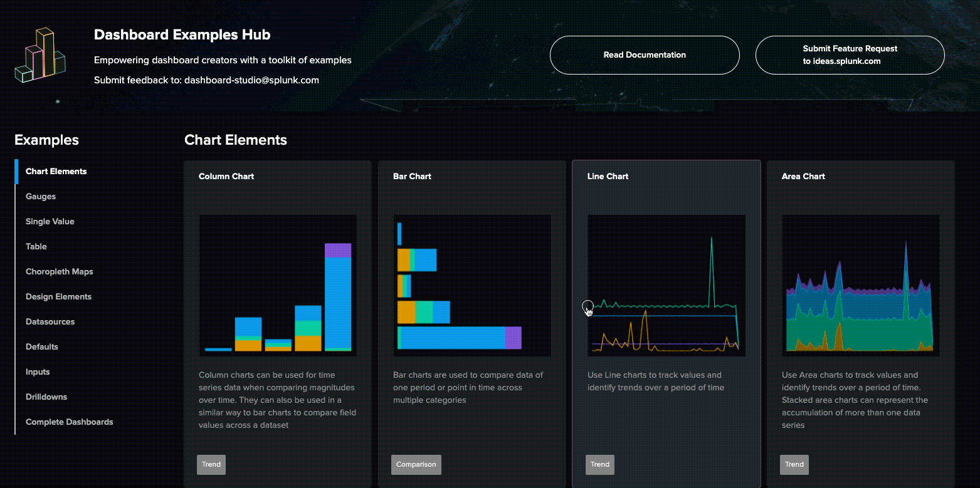Screen dimensions: 980x488
Task: Open the Table examples section
Action: 36,246
